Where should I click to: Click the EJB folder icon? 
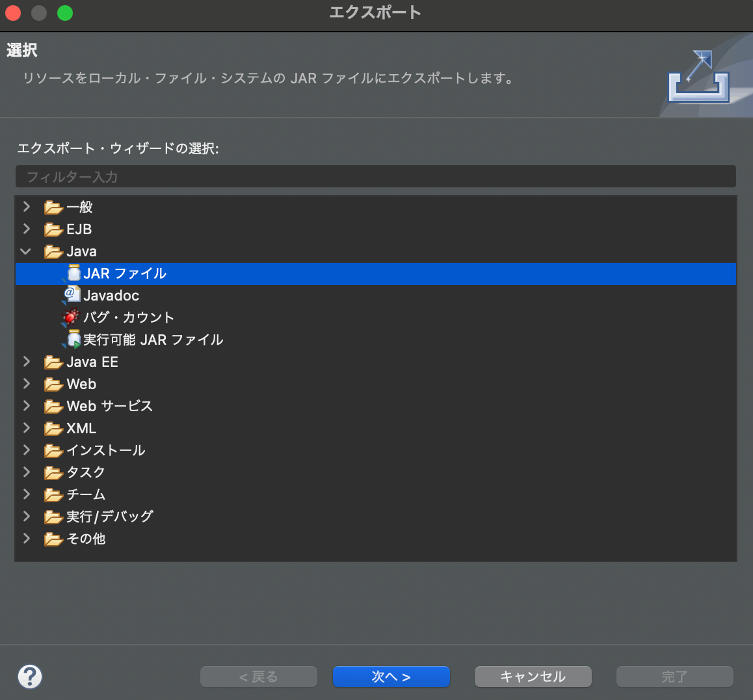[53, 230]
